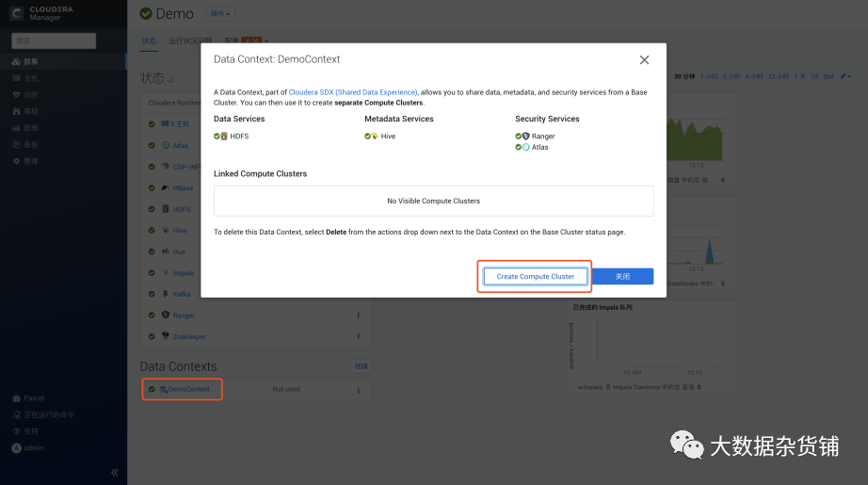Open the Impala service

pos(184,273)
